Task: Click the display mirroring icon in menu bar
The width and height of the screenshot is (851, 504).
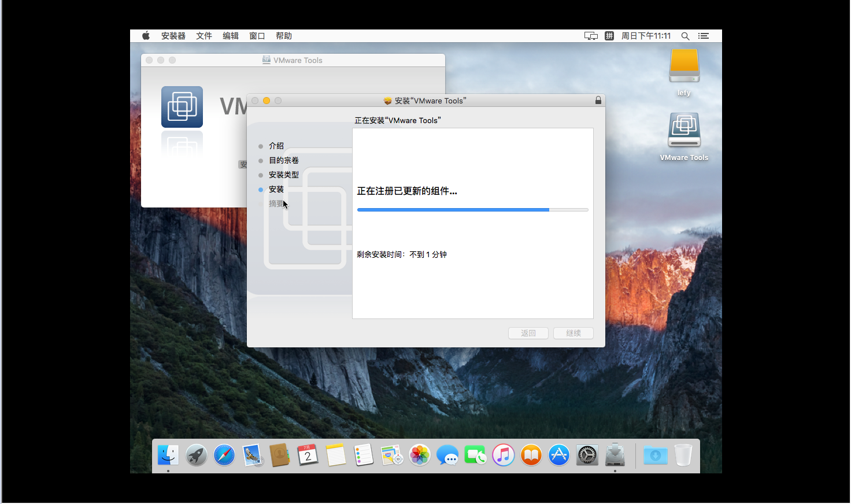Action: click(591, 36)
